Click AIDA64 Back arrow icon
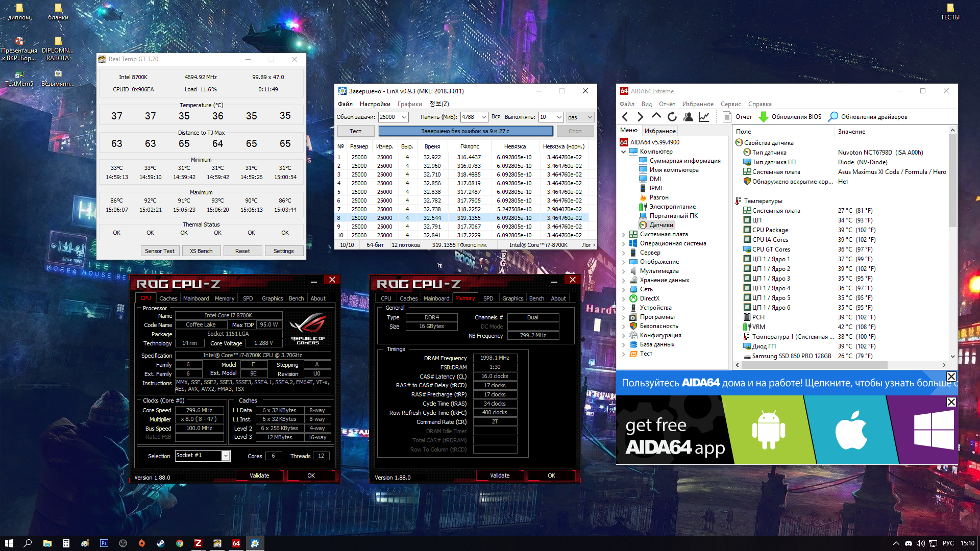 click(x=625, y=117)
